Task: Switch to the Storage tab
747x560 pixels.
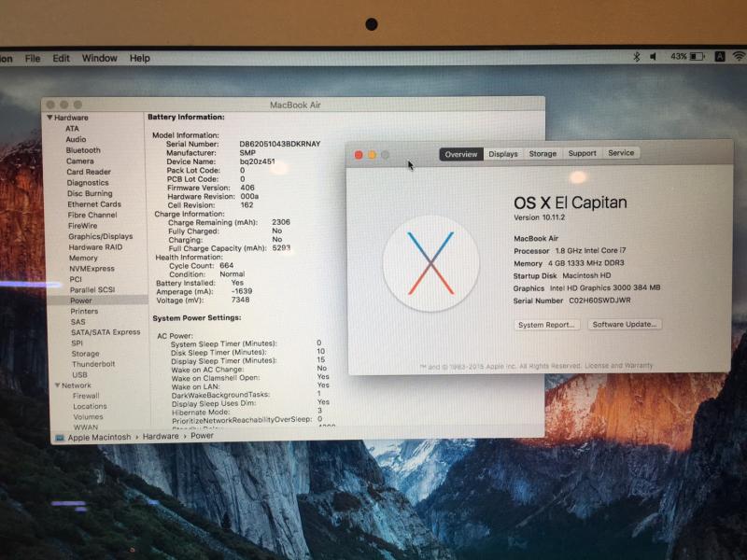Action: pyautogui.click(x=543, y=154)
